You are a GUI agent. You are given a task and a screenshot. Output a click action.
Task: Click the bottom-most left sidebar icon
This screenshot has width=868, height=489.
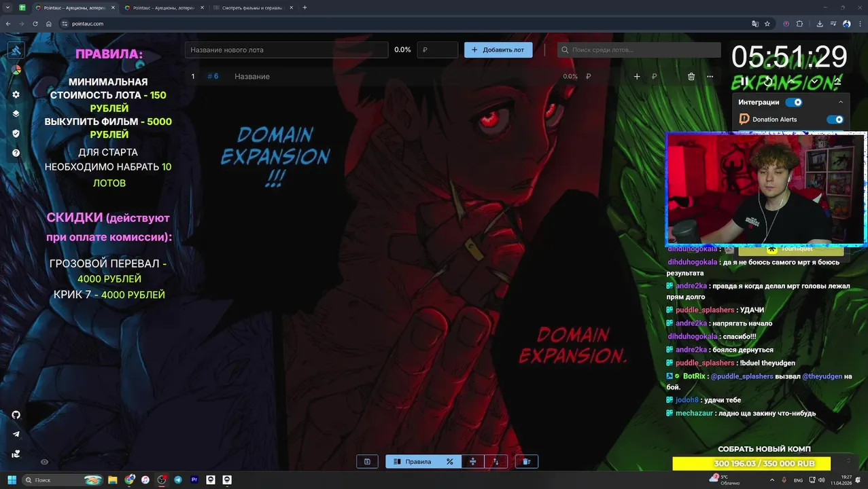pyautogui.click(x=16, y=454)
